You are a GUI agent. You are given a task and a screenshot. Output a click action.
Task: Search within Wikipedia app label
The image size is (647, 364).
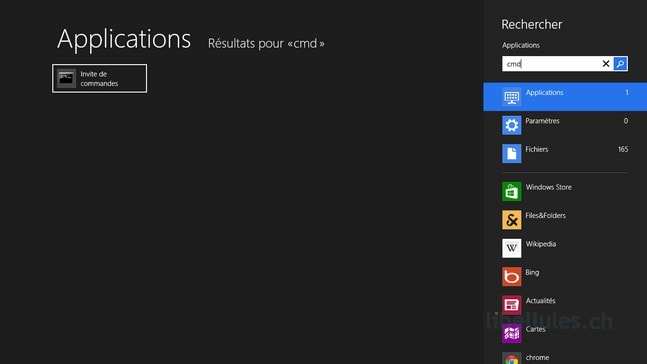click(x=541, y=244)
